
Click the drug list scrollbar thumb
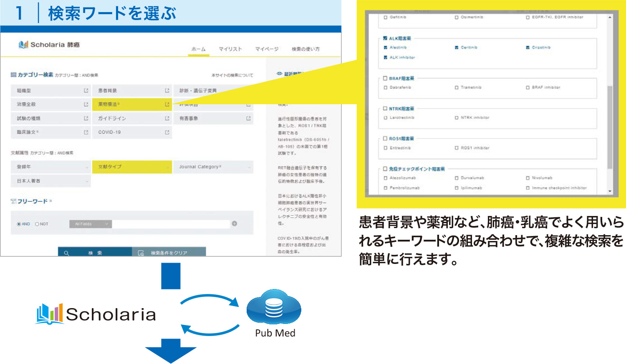(x=610, y=127)
